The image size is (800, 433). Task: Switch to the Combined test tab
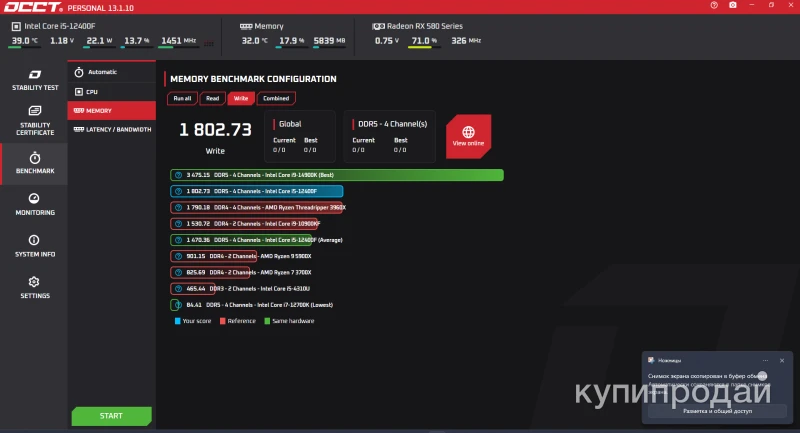tap(276, 98)
